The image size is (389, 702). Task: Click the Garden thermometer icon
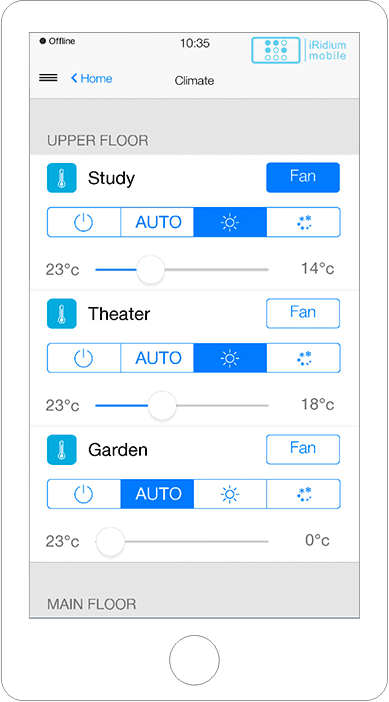click(62, 449)
